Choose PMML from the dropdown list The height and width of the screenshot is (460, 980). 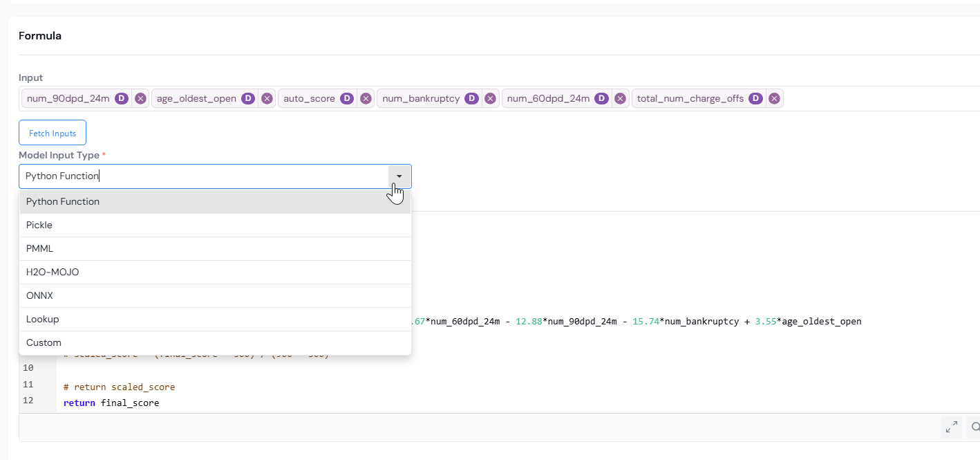pyautogui.click(x=215, y=249)
